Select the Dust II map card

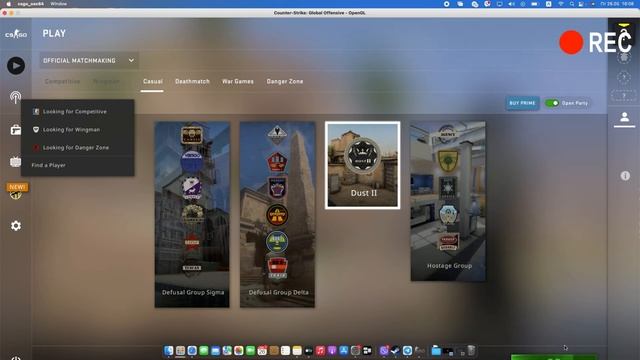pos(362,165)
